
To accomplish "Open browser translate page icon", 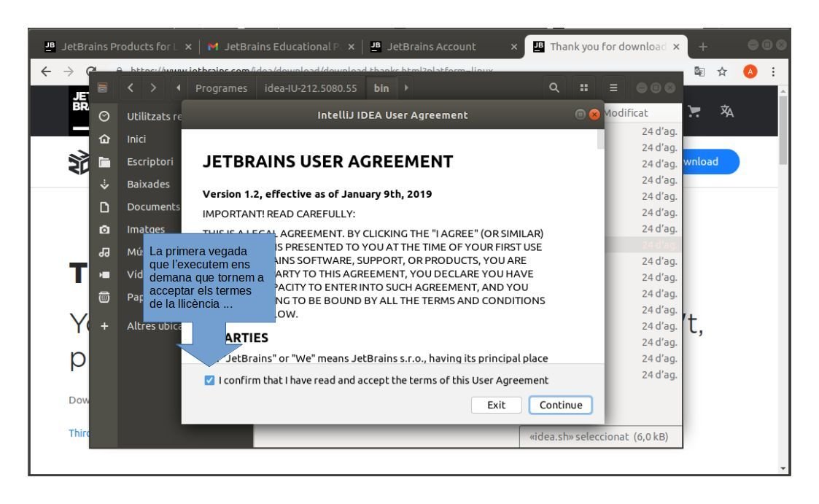I will click(699, 71).
